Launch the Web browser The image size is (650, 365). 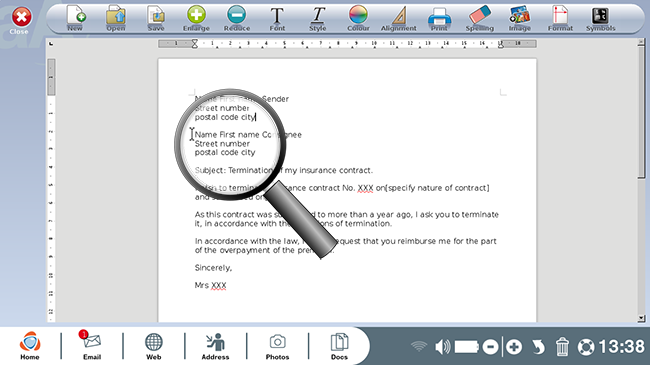pyautogui.click(x=153, y=346)
